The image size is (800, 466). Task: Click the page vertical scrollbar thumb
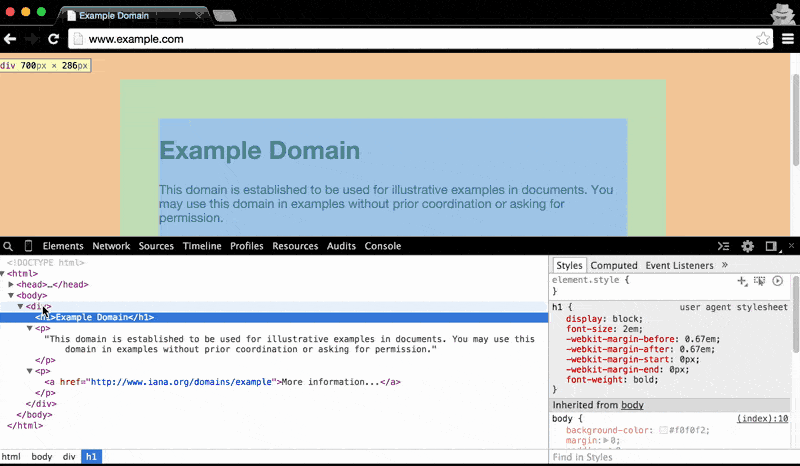tap(795, 120)
